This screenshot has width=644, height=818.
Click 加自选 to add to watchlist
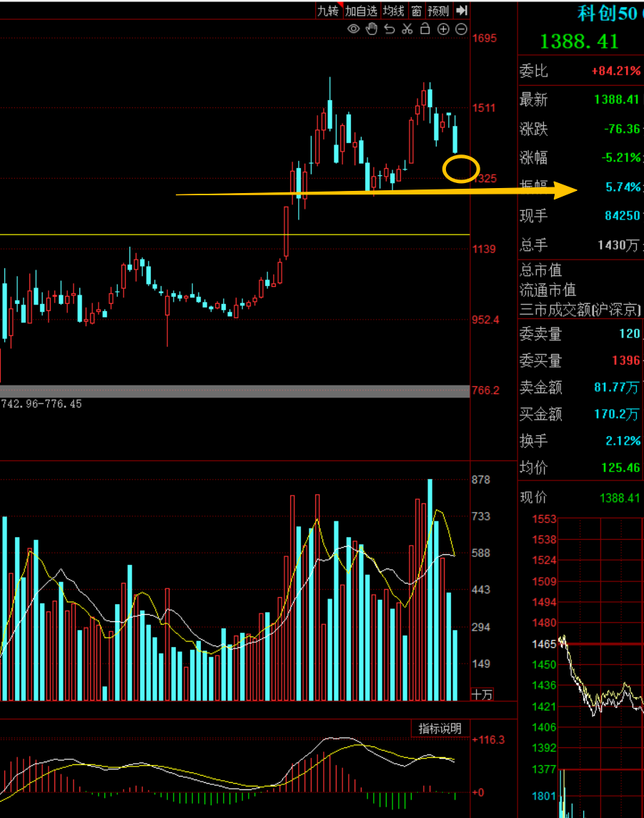361,11
